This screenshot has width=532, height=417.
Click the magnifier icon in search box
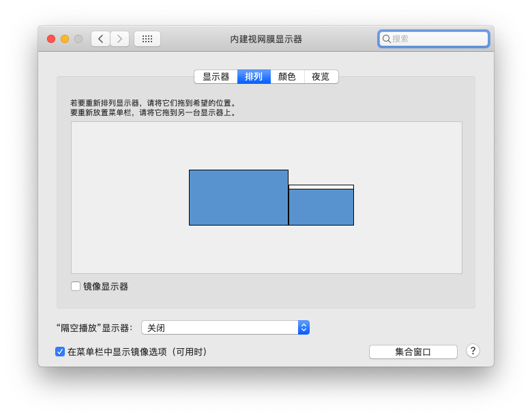click(x=387, y=39)
